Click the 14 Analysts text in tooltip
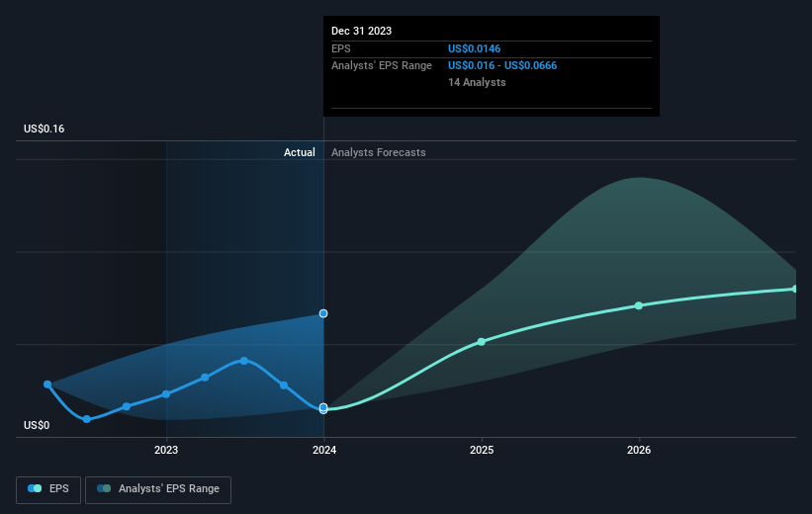 (477, 82)
